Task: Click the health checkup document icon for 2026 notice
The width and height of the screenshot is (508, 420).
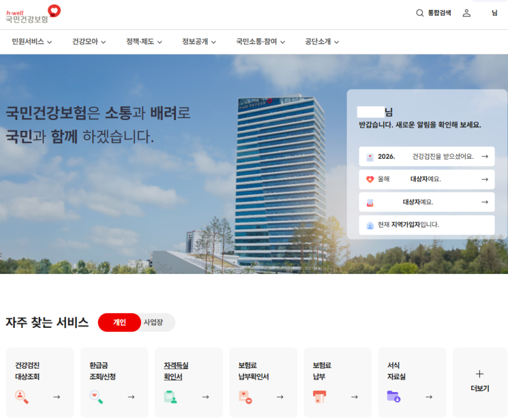Action: [370, 157]
